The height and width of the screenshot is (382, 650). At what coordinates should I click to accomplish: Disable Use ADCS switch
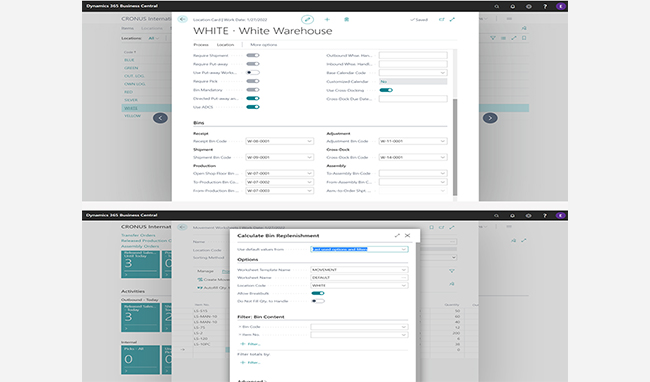[253, 107]
